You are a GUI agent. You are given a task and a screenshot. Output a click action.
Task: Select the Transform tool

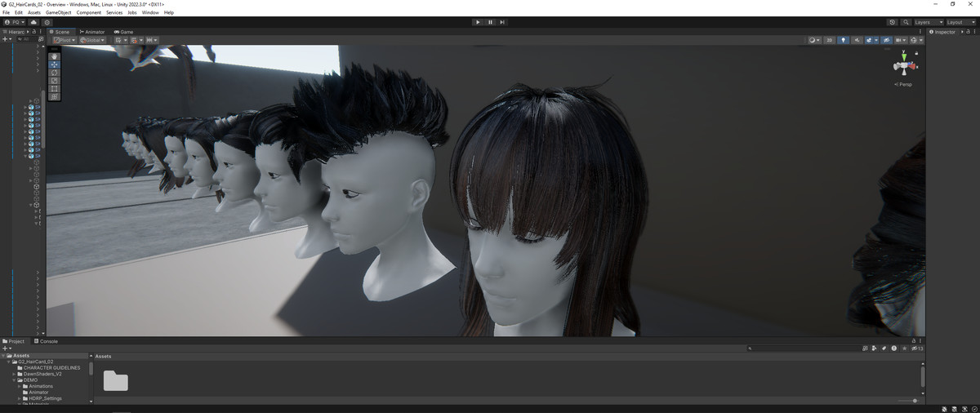(x=54, y=96)
